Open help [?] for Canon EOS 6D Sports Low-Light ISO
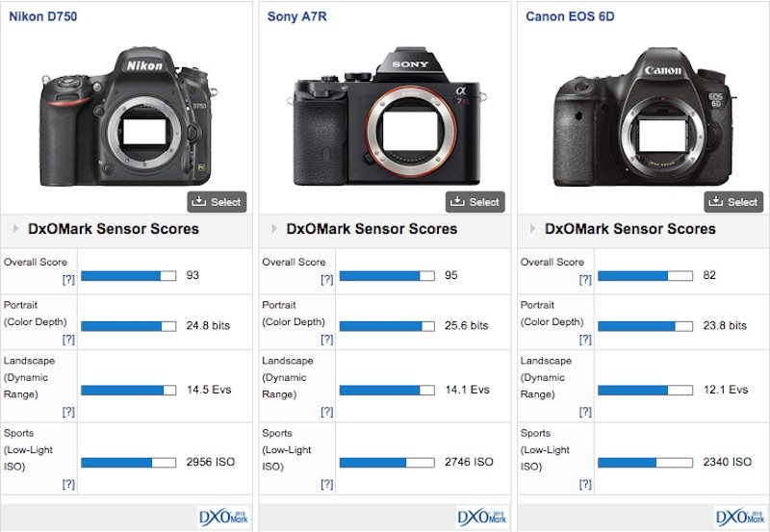Image resolution: width=770 pixels, height=532 pixels. click(585, 485)
